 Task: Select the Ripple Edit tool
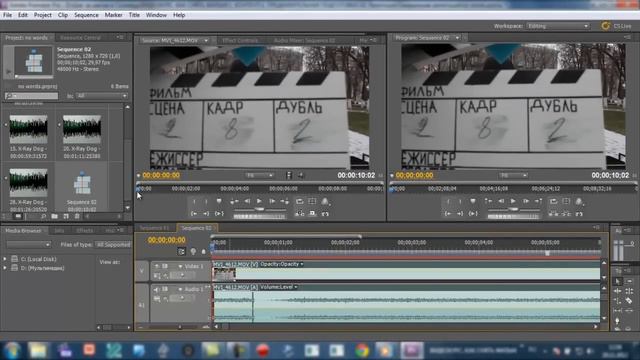[x=618, y=291]
